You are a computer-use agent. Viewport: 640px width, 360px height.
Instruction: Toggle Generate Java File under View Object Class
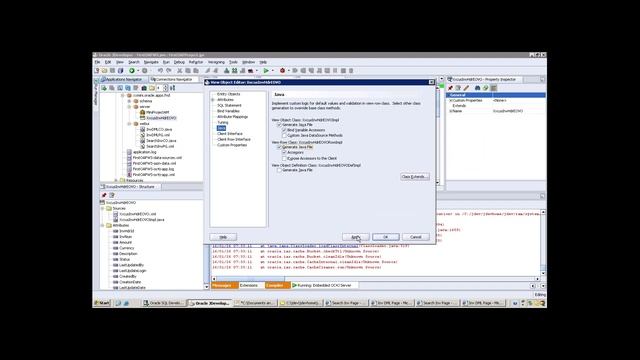[279, 124]
